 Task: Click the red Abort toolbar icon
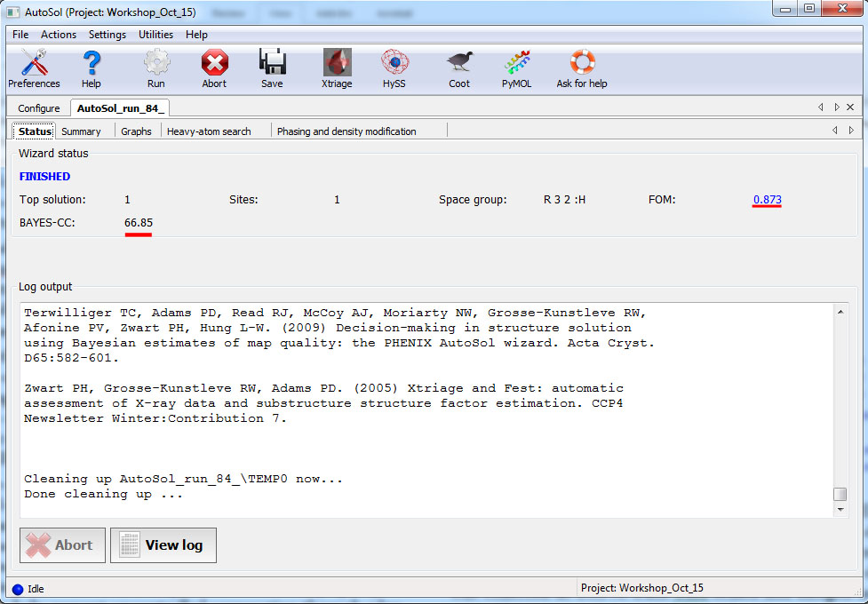214,68
